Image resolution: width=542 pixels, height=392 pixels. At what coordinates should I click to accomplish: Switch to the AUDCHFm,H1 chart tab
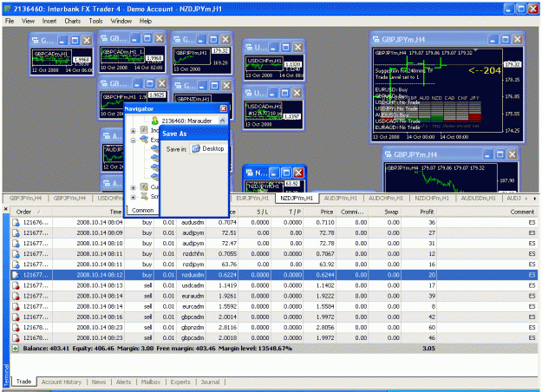(385, 199)
